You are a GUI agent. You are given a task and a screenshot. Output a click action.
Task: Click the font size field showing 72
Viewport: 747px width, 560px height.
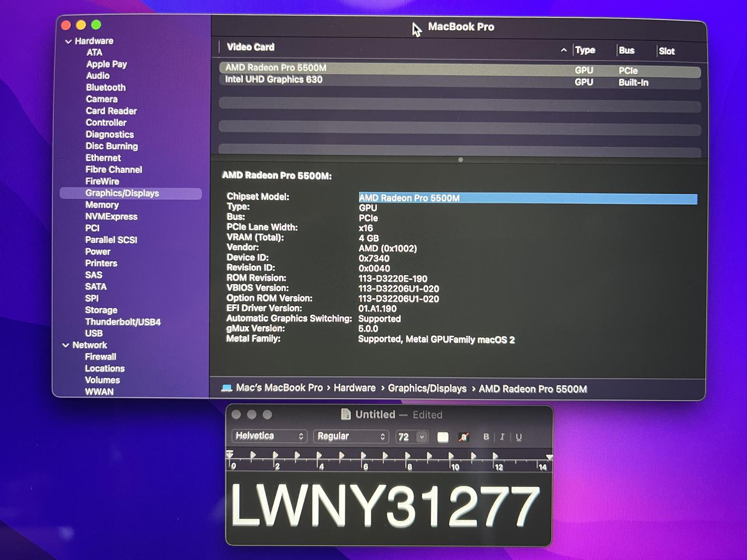(405, 437)
